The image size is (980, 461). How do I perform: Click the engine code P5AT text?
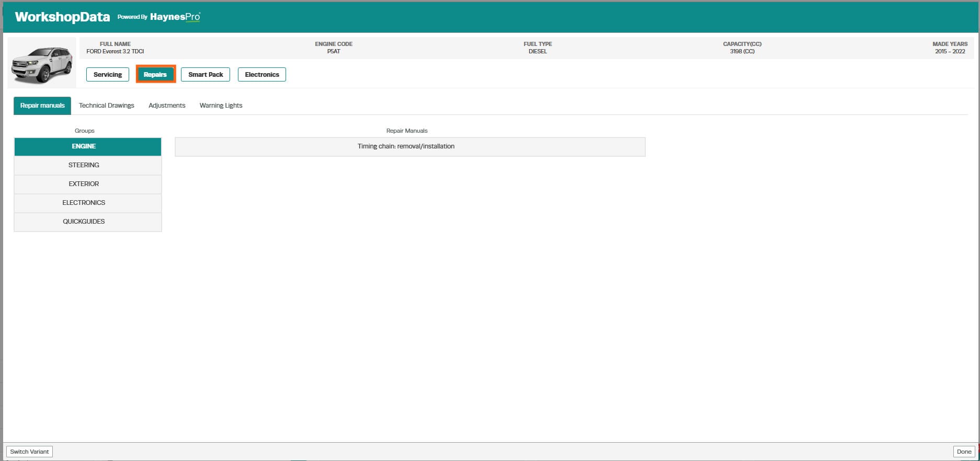[x=334, y=51]
